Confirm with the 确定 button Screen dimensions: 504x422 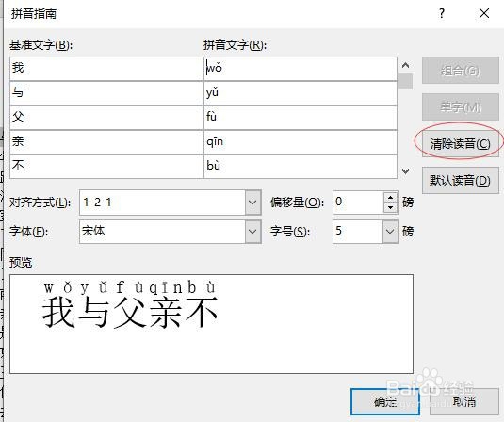click(385, 401)
